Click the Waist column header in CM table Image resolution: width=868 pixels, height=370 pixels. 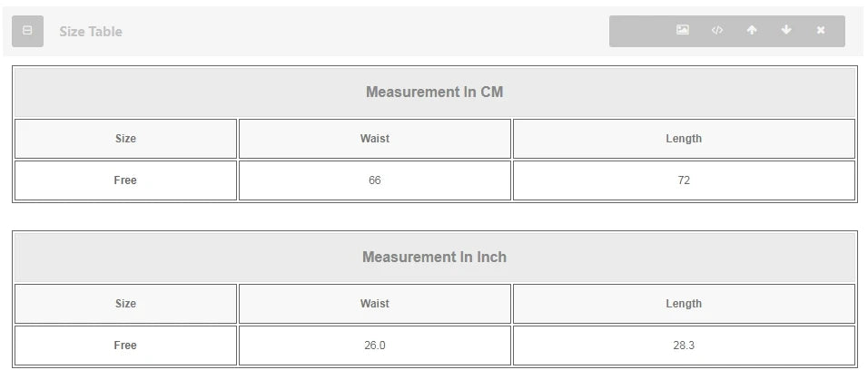[x=375, y=139]
